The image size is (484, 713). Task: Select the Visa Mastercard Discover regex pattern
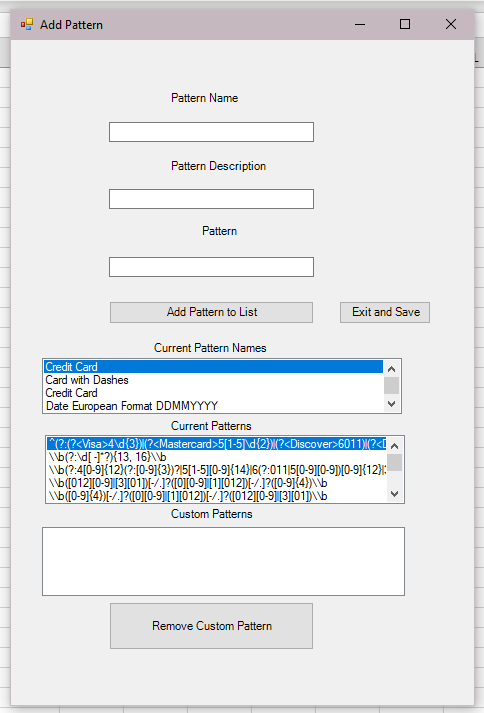pos(217,444)
